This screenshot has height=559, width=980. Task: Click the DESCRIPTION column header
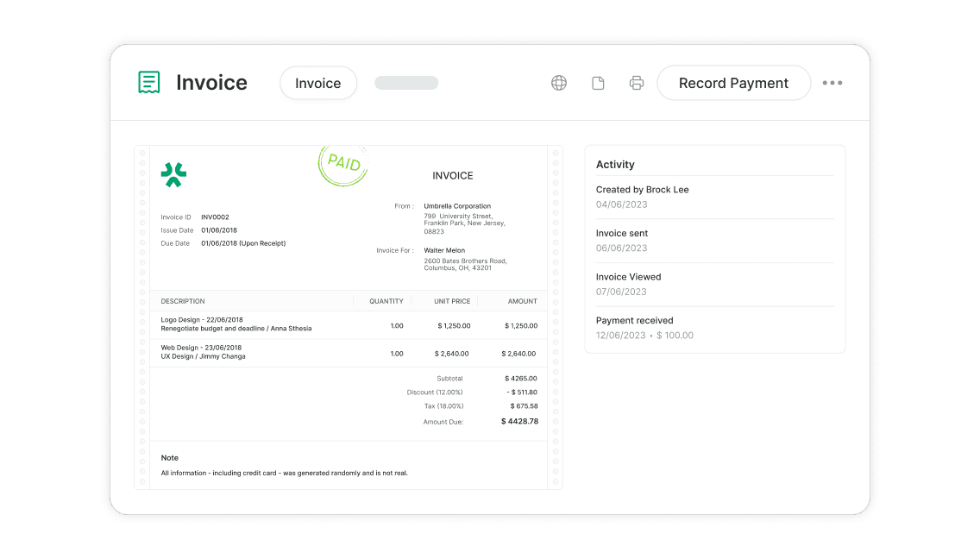pos(183,301)
